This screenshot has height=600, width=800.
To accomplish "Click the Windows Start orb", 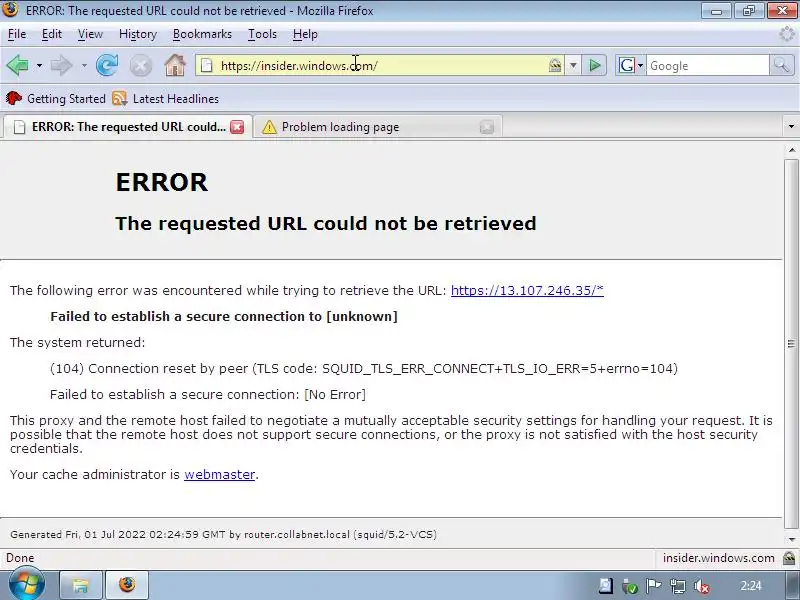I will coord(27,584).
